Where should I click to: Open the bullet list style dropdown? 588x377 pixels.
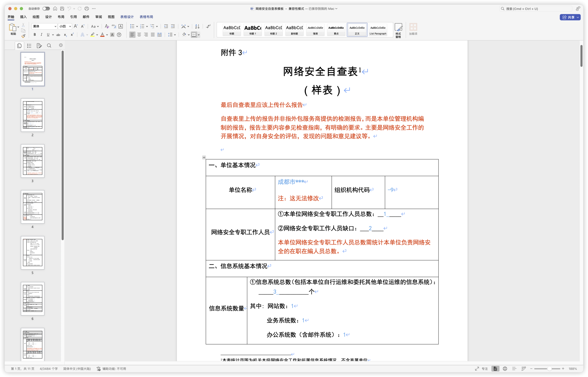137,26
